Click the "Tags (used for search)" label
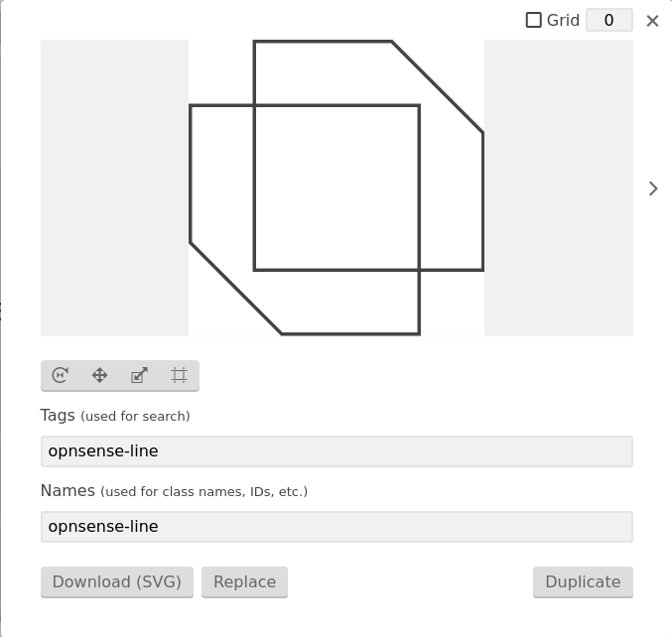This screenshot has width=672, height=637. click(x=115, y=416)
